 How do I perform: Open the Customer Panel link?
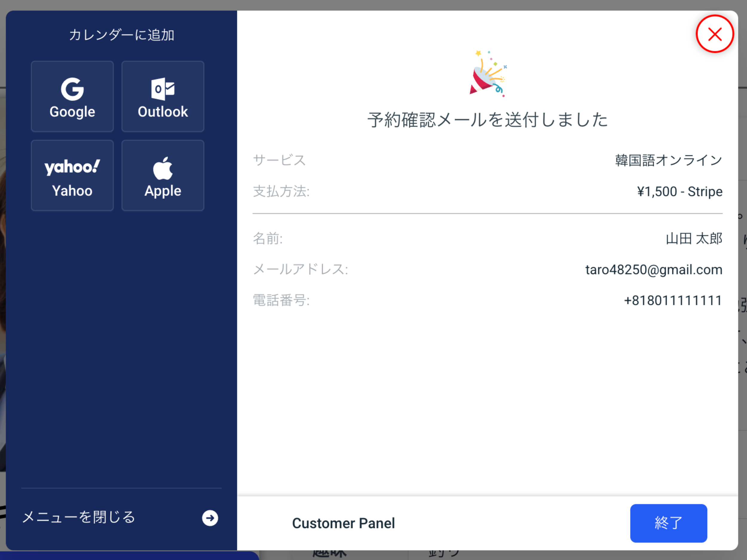pyautogui.click(x=343, y=523)
